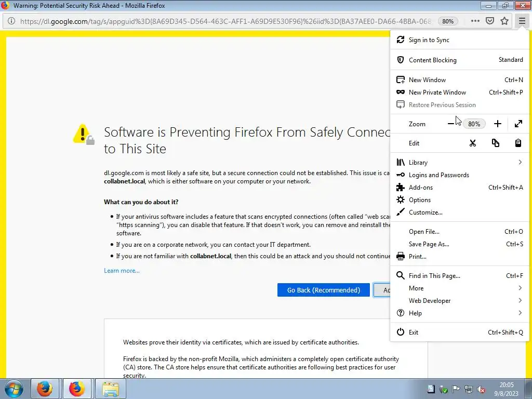The image size is (532, 399).
Task: Click the warning triangle with lock icon
Action: pos(84,135)
